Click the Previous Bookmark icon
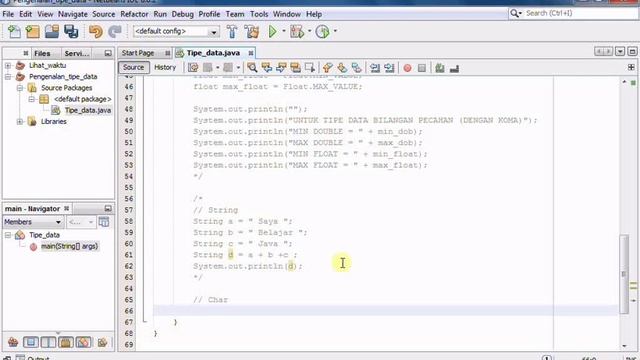Image resolution: width=640 pixels, height=360 pixels. (327, 68)
